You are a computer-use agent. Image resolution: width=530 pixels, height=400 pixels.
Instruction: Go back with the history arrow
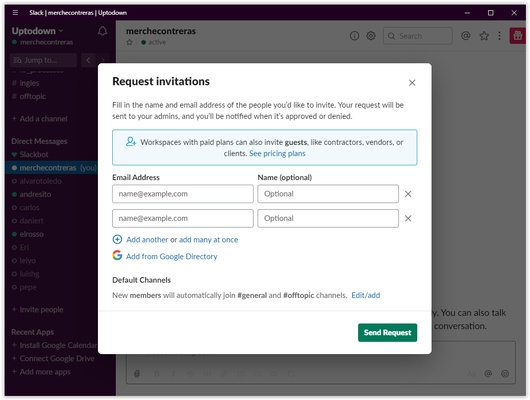click(88, 60)
